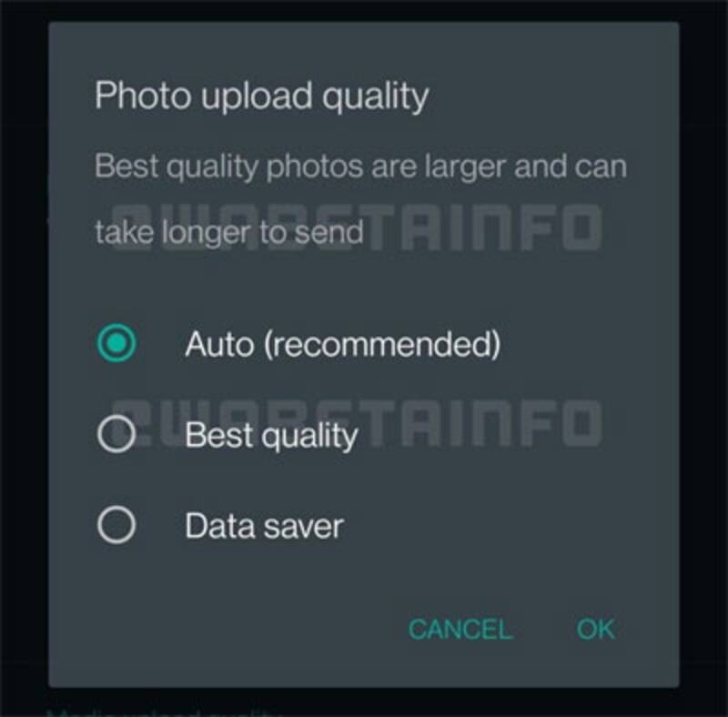Select the Auto (recommended) radio button
The height and width of the screenshot is (717, 728).
[116, 343]
